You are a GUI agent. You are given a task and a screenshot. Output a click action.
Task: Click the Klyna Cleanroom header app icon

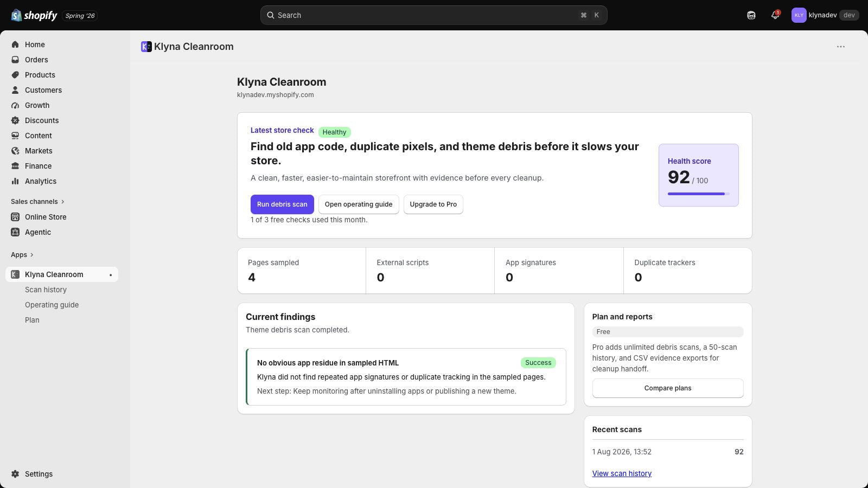coord(146,47)
